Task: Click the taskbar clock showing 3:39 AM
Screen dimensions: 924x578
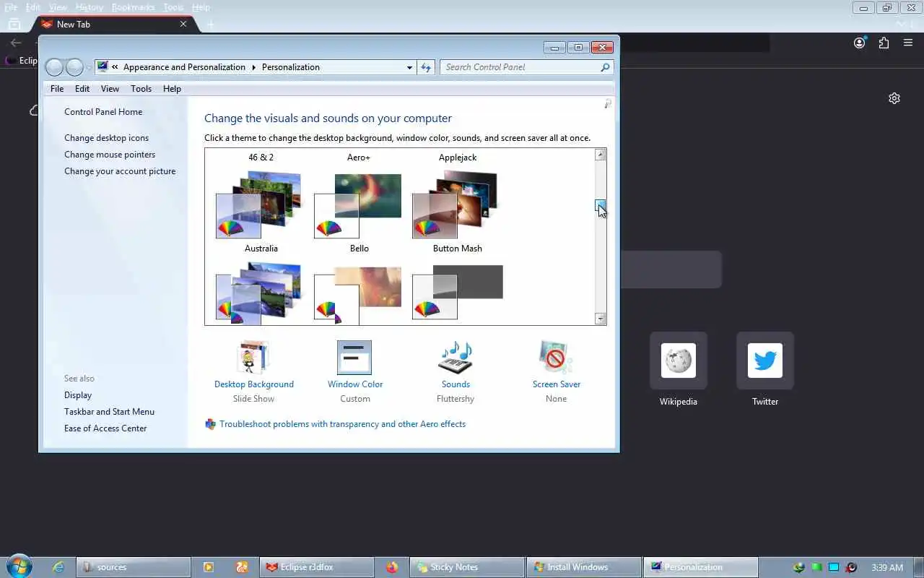Action: point(887,567)
